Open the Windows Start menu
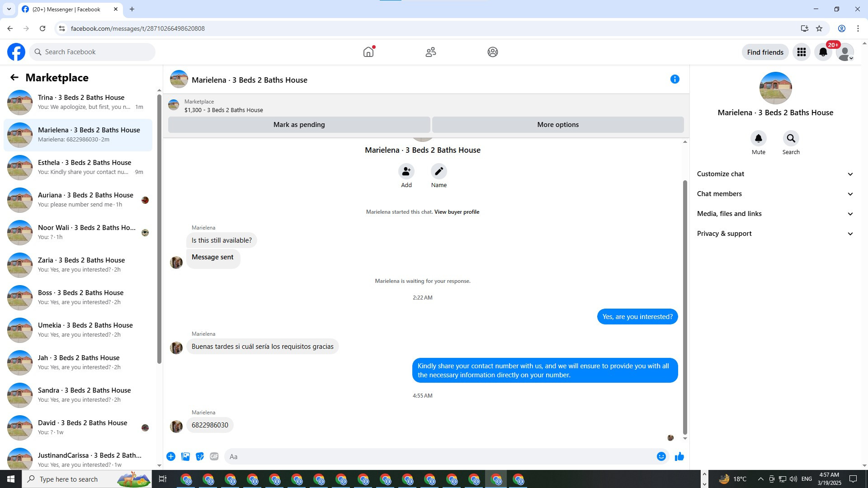This screenshot has height=488, width=868. pyautogui.click(x=11, y=479)
